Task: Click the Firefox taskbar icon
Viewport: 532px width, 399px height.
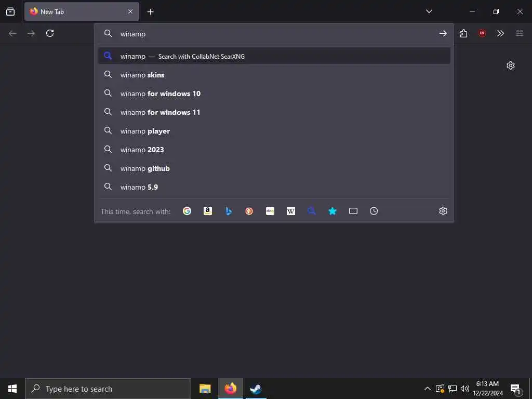Action: [230, 389]
